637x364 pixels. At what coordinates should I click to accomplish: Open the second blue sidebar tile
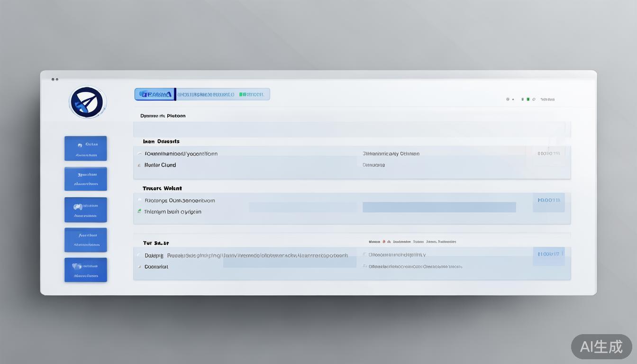(x=86, y=179)
